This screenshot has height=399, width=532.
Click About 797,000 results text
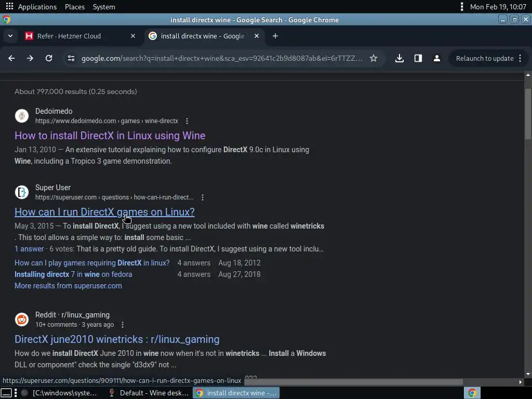76,91
